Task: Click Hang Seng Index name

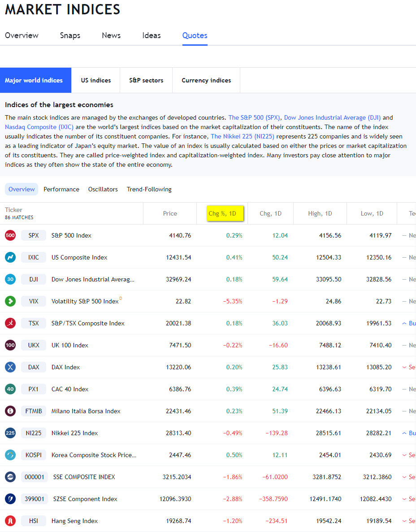Action: (x=75, y=521)
